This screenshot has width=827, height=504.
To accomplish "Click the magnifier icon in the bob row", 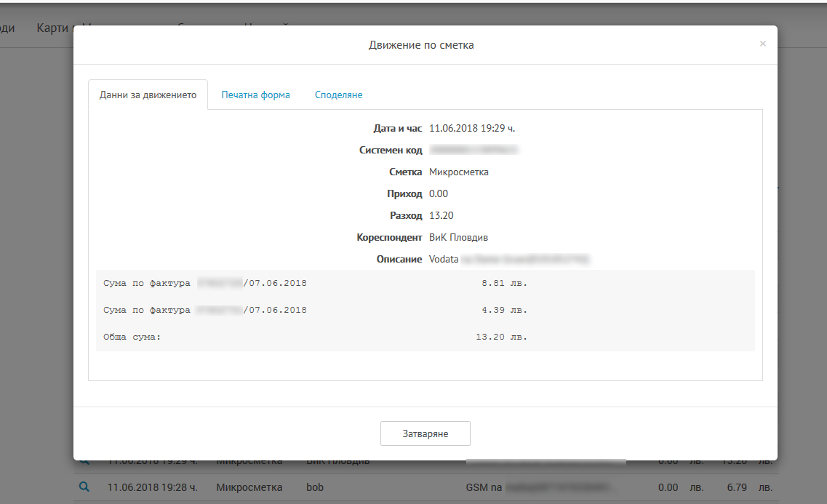I will coord(84,487).
